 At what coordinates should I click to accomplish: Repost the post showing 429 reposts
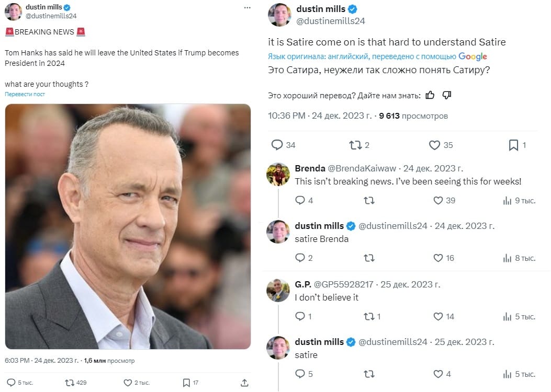click(x=70, y=383)
